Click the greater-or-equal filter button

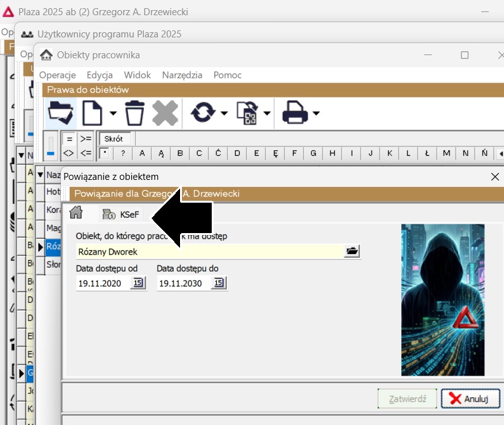click(x=86, y=139)
